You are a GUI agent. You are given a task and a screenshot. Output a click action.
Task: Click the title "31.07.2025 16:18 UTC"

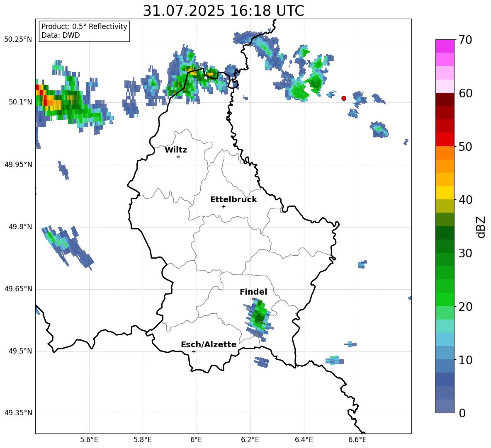(x=223, y=11)
